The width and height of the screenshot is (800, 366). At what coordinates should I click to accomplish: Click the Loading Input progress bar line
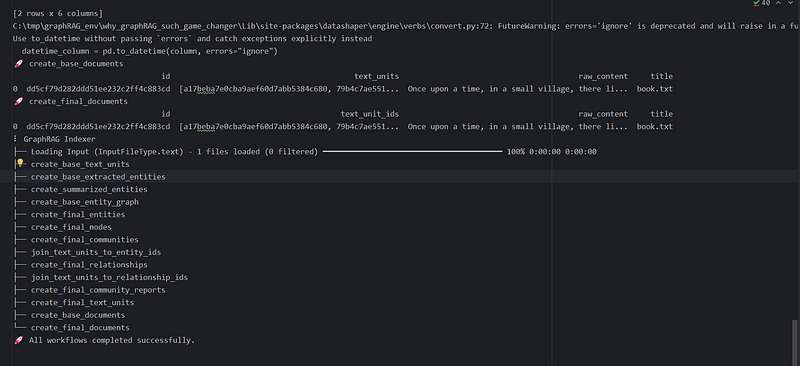[412, 152]
